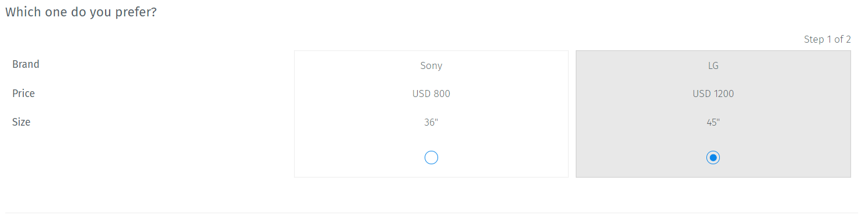The width and height of the screenshot is (868, 218).
Task: Click the gap between Sony and LG cards
Action: coord(572,114)
